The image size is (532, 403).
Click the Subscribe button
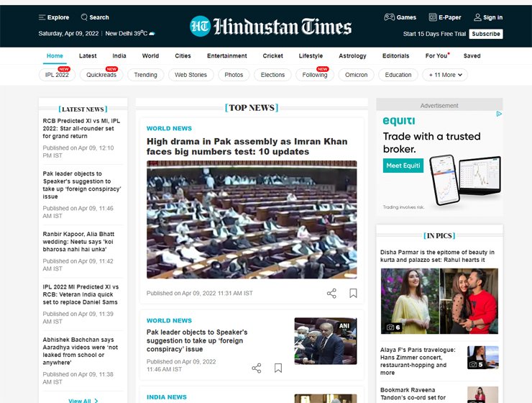coord(486,34)
